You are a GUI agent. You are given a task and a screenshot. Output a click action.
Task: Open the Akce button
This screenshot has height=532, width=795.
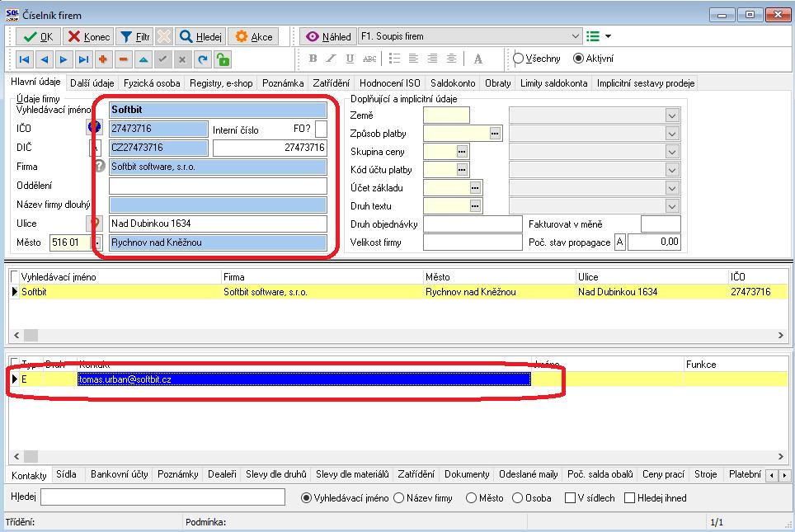[253, 36]
